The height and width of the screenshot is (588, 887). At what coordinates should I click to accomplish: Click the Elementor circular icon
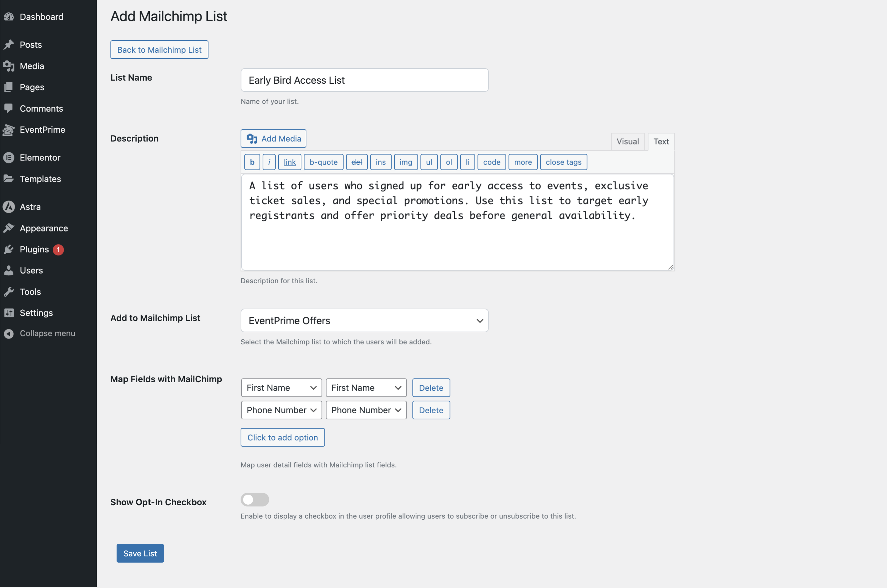click(x=9, y=157)
